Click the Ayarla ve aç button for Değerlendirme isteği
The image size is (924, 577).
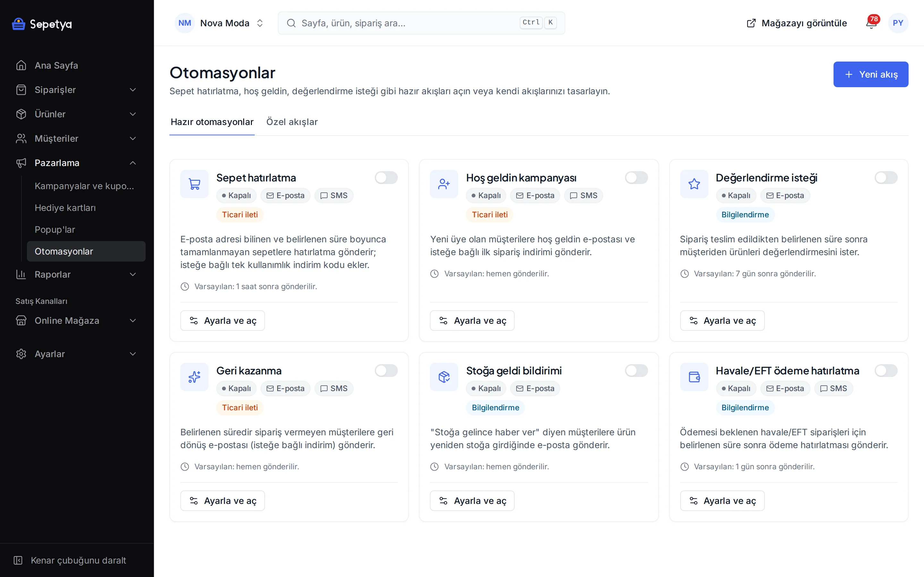click(722, 321)
